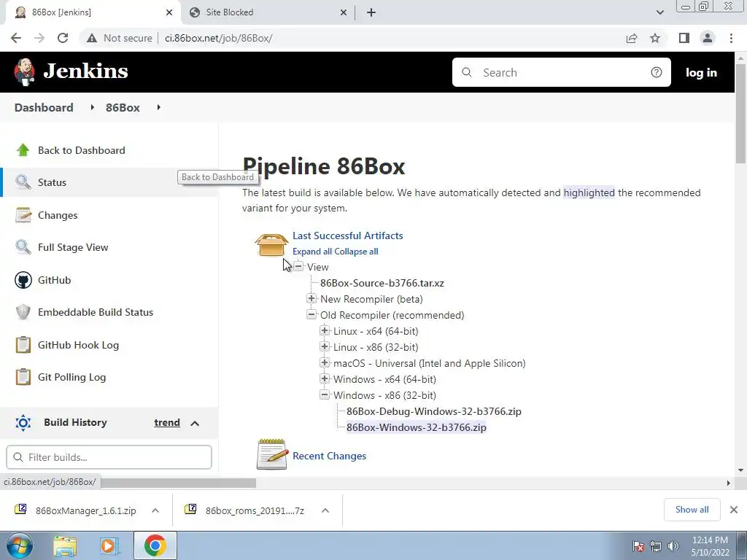Open options arrow for 86box_roms download
Image resolution: width=747 pixels, height=560 pixels.
[325, 510]
